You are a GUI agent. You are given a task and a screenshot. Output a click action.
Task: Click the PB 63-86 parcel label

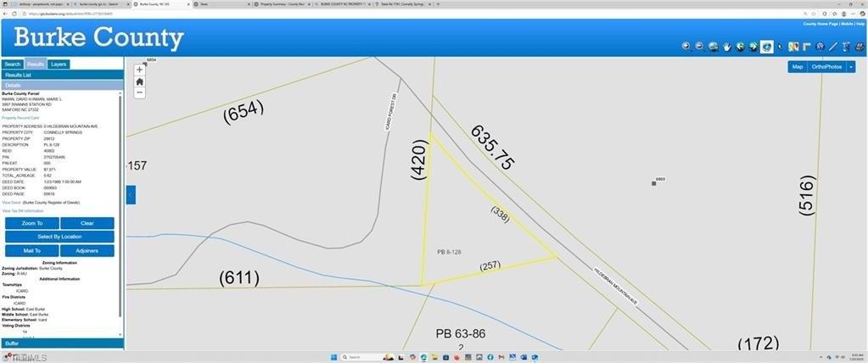[461, 333]
